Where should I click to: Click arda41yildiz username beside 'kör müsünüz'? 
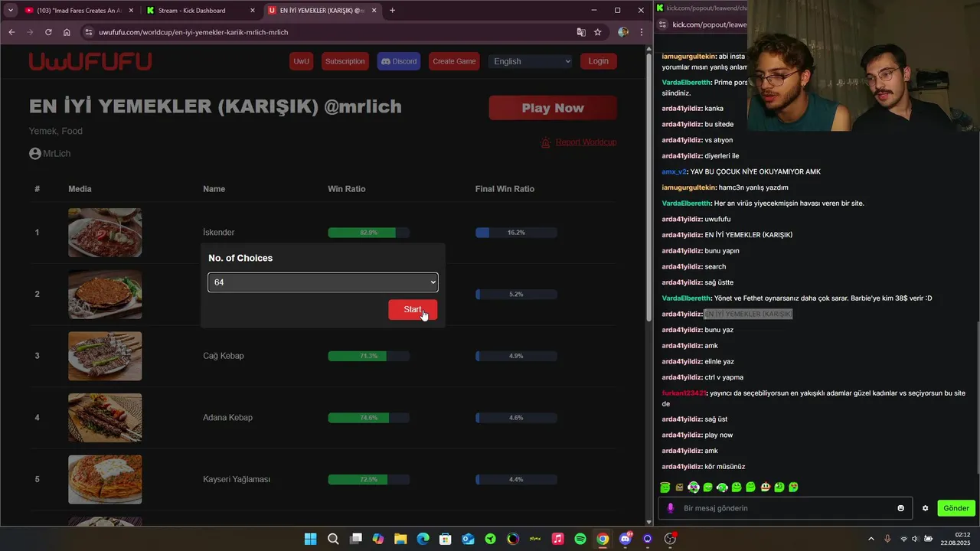click(682, 467)
